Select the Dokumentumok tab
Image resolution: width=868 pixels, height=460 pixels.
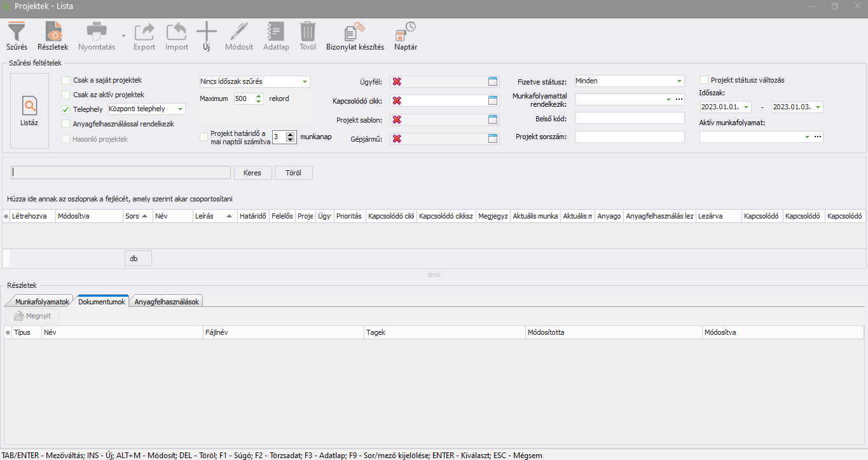[x=102, y=301]
